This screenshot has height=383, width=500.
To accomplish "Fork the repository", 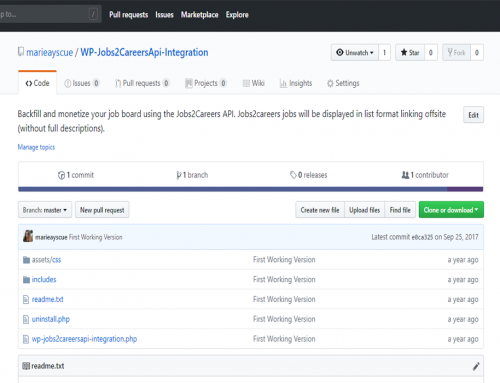I will [456, 53].
